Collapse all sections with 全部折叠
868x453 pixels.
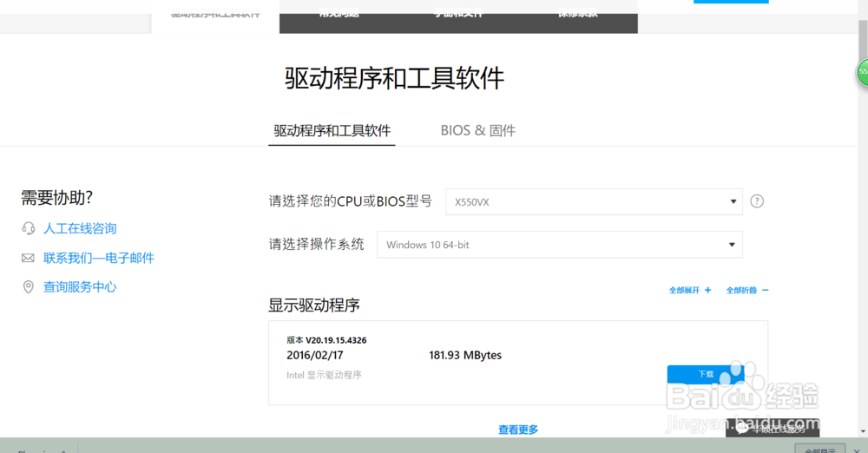747,290
